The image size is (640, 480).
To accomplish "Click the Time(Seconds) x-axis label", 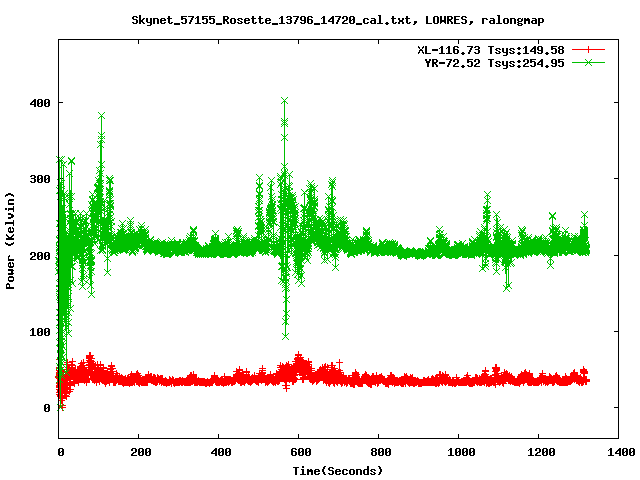I will [338, 471].
